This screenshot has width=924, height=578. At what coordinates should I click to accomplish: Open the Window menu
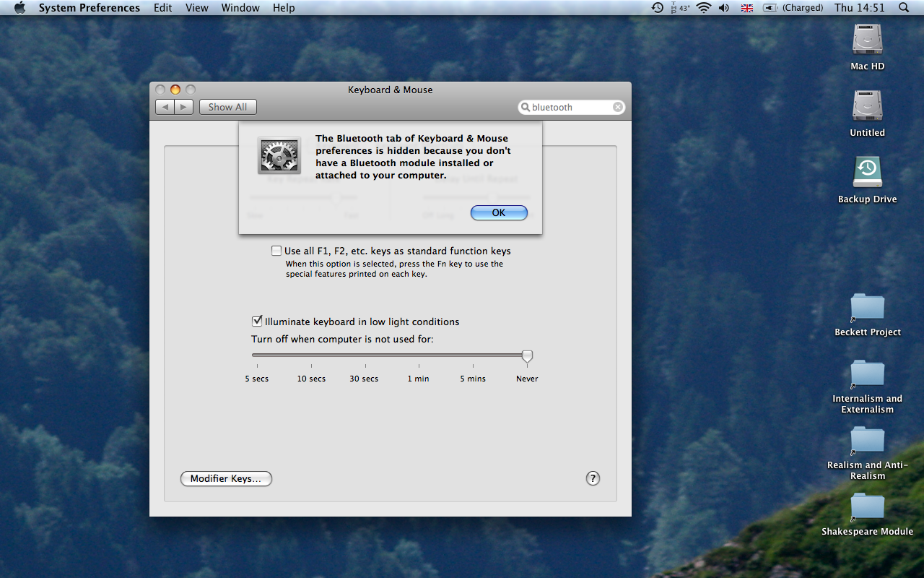point(240,8)
